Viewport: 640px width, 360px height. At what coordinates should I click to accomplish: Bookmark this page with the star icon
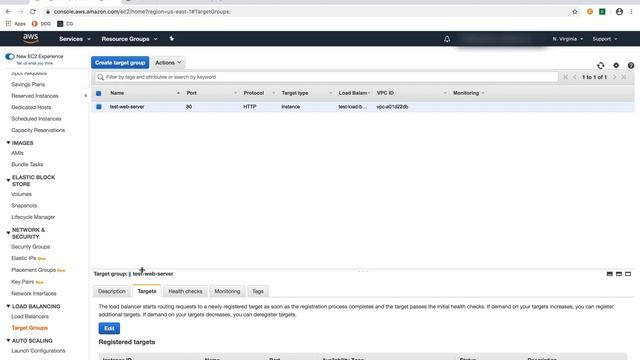(575, 11)
